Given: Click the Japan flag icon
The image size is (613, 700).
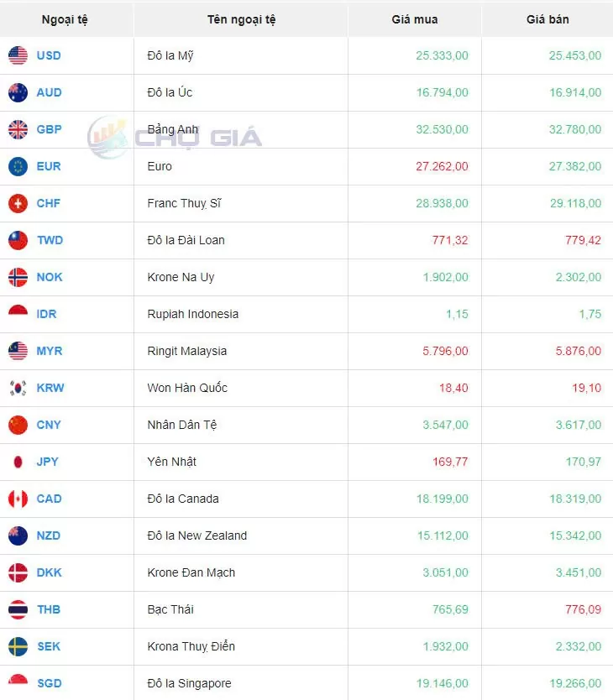Looking at the screenshot, I should 18,462.
